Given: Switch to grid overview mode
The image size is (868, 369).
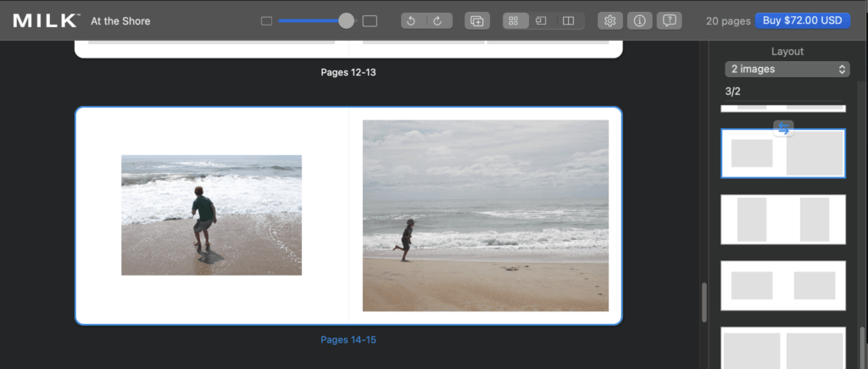Looking at the screenshot, I should tap(514, 21).
